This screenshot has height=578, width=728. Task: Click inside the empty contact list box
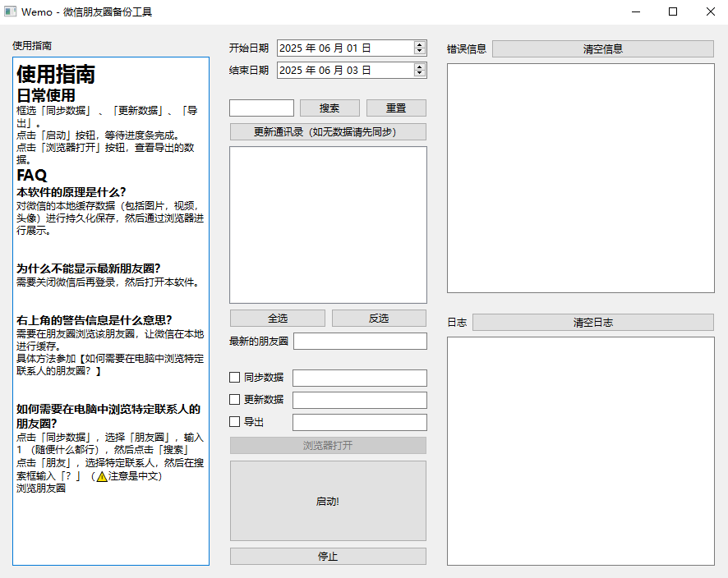328,225
